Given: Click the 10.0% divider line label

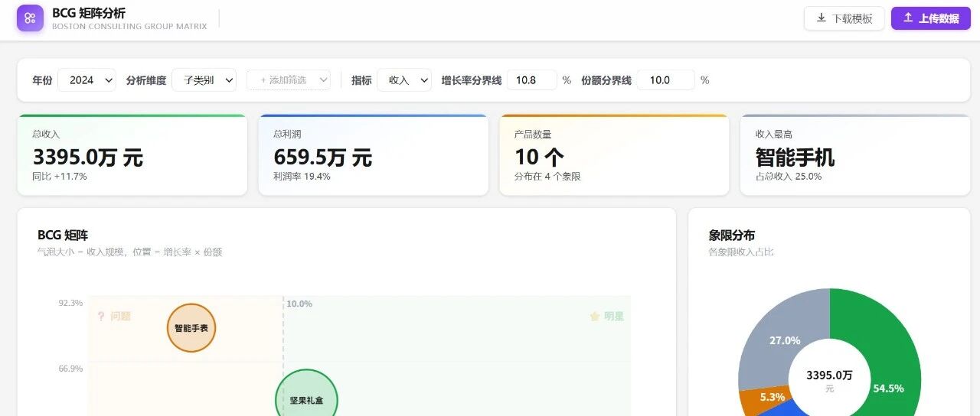Looking at the screenshot, I should click(x=299, y=304).
